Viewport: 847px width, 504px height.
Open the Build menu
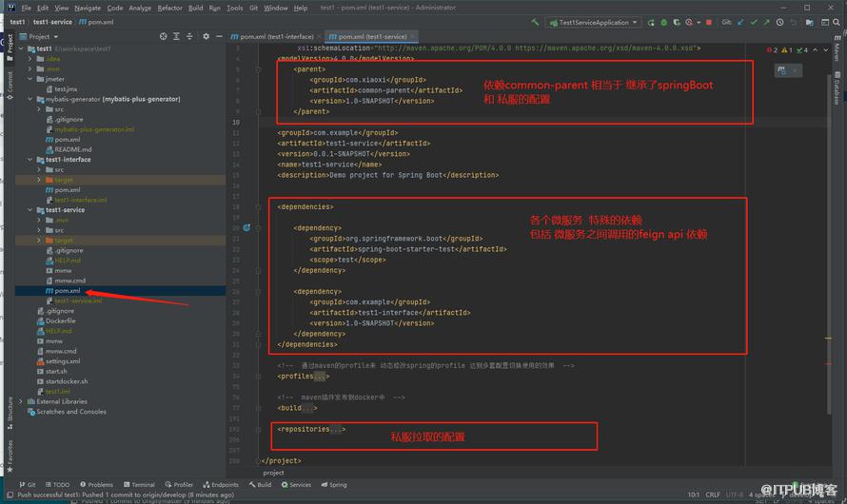click(x=195, y=8)
